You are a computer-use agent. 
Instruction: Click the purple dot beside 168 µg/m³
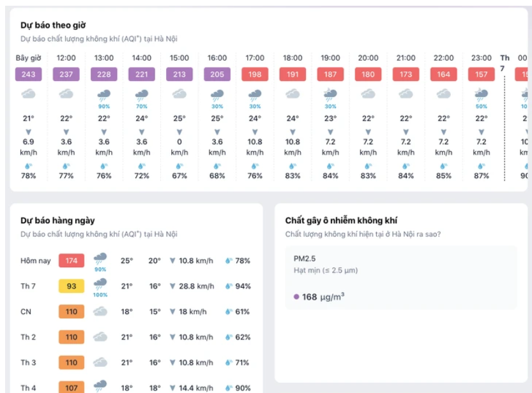click(x=296, y=297)
